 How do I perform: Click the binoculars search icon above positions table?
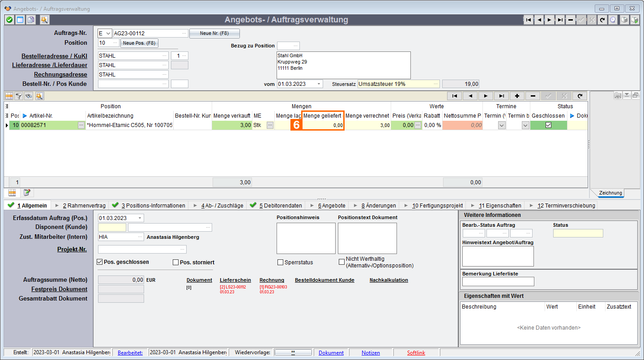pos(29,96)
